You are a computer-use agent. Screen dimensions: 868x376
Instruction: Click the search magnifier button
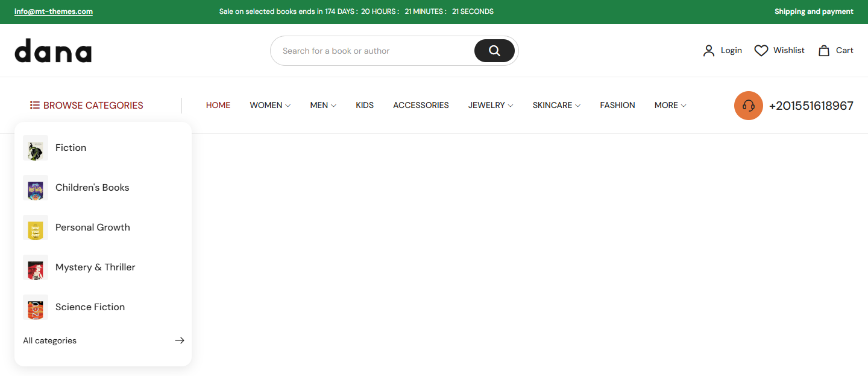[x=494, y=51]
